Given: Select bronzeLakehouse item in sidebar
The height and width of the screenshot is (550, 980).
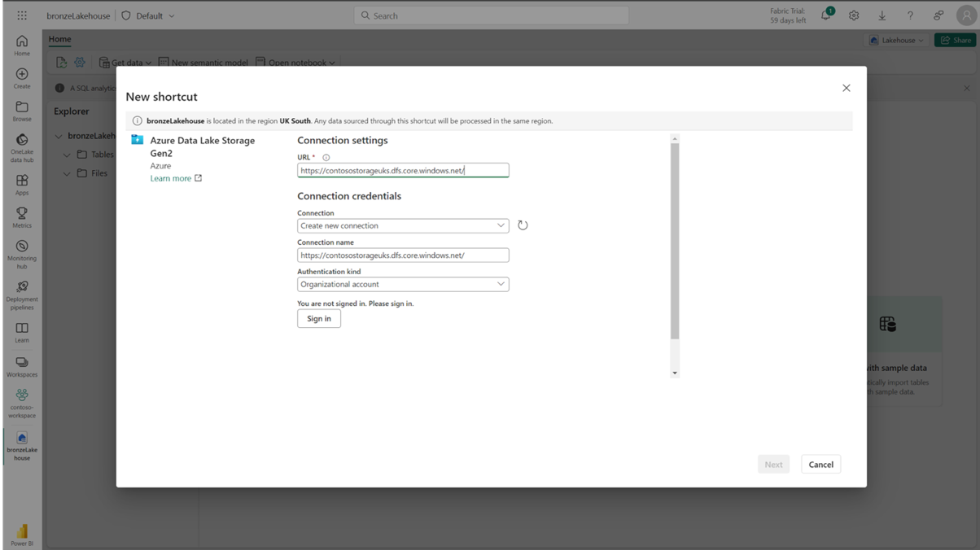Looking at the screenshot, I should coord(22,447).
